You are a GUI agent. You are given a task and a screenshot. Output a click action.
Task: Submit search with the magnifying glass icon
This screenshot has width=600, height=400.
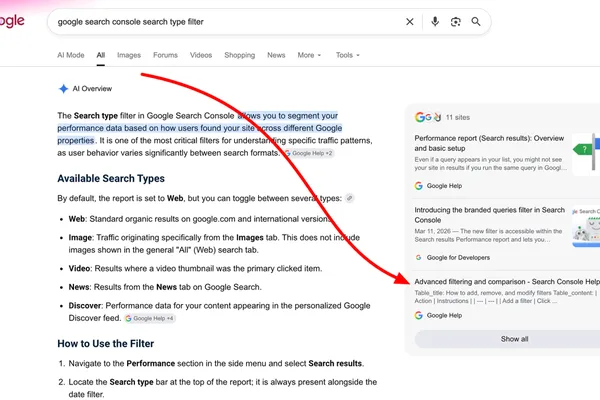tap(476, 22)
